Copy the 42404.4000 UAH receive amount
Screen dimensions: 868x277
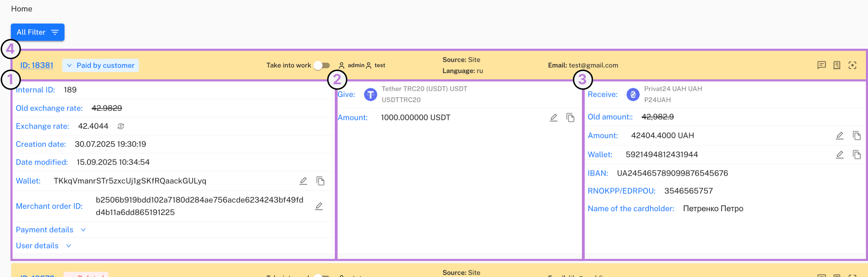pos(857,136)
